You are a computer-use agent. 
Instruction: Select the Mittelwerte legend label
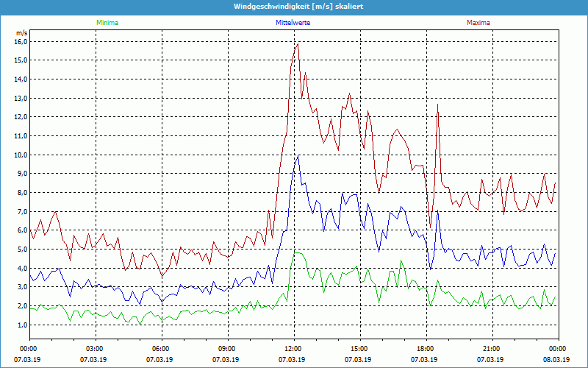coord(292,23)
